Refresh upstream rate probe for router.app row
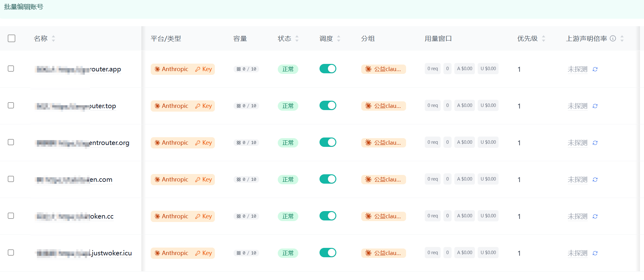 [x=595, y=69]
